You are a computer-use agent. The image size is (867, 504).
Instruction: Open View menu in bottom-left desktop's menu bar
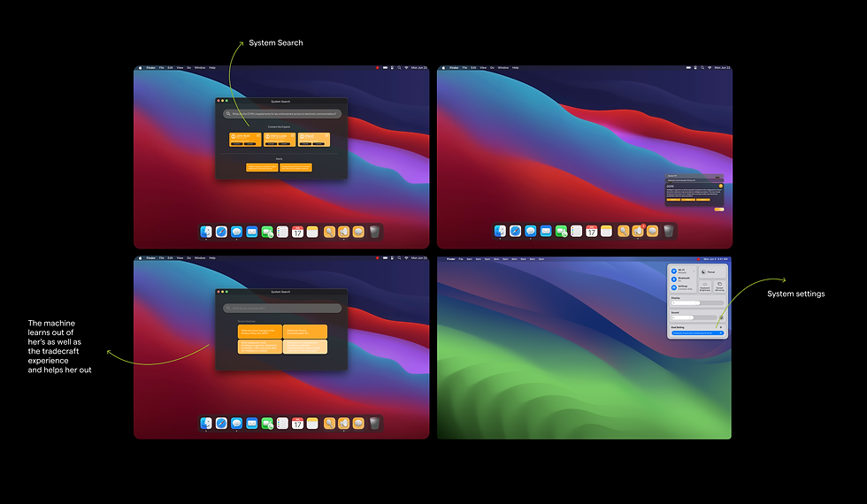tap(180, 258)
